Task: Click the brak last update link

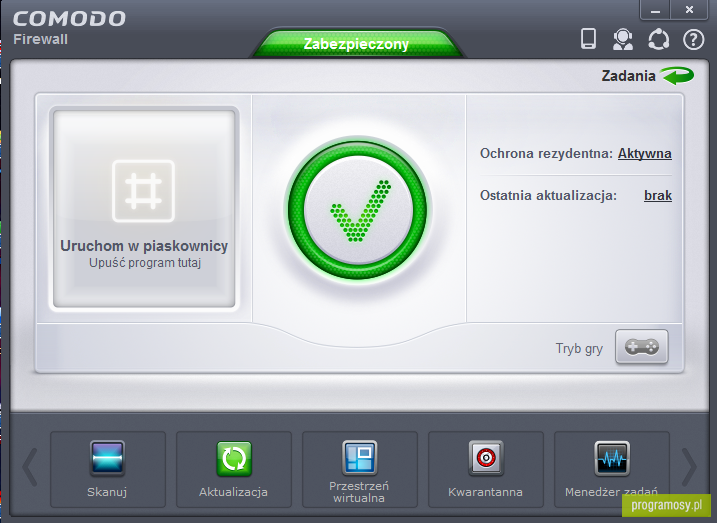Action: tap(658, 196)
